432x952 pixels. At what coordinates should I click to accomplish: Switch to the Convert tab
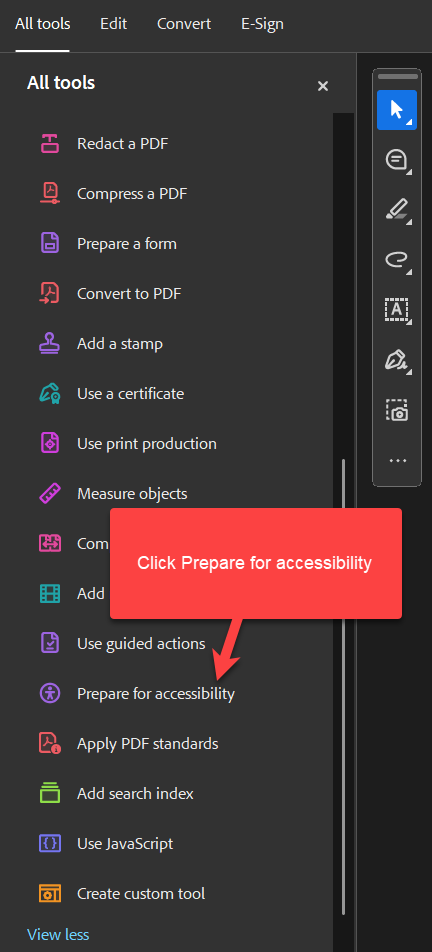(184, 24)
